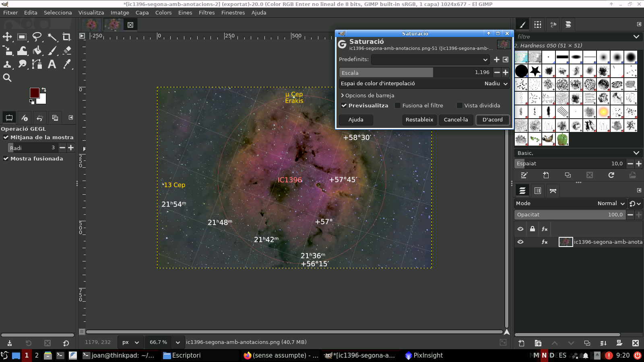The image size is (644, 362).
Task: Open the Channels dock tab
Action: click(538, 190)
